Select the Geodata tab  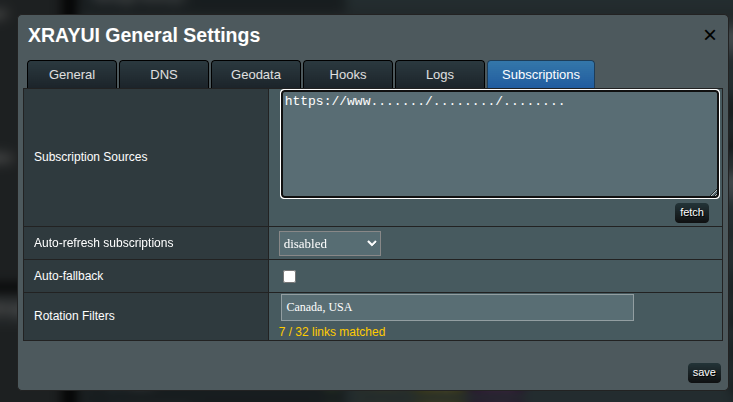[256, 74]
